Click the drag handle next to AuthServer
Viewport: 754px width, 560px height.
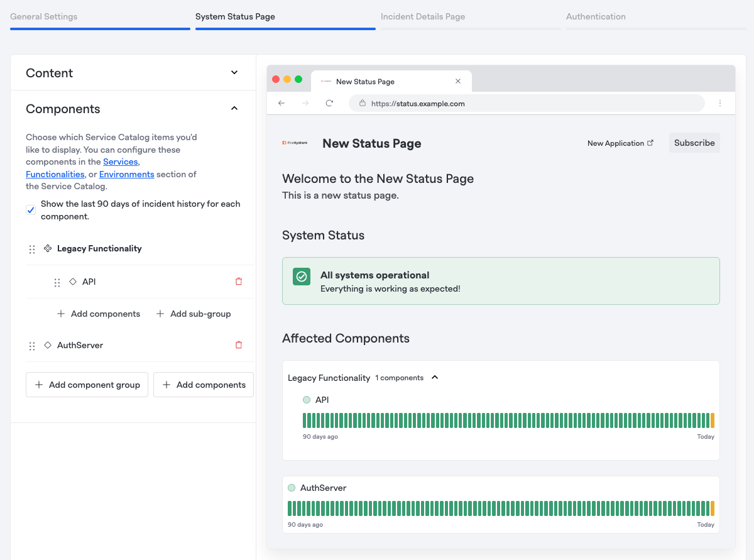click(x=32, y=346)
